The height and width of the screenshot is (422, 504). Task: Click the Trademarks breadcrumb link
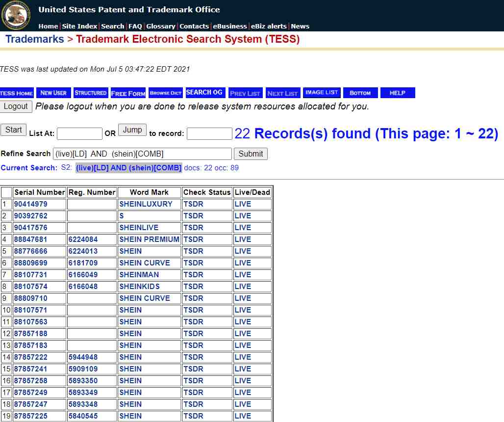35,39
